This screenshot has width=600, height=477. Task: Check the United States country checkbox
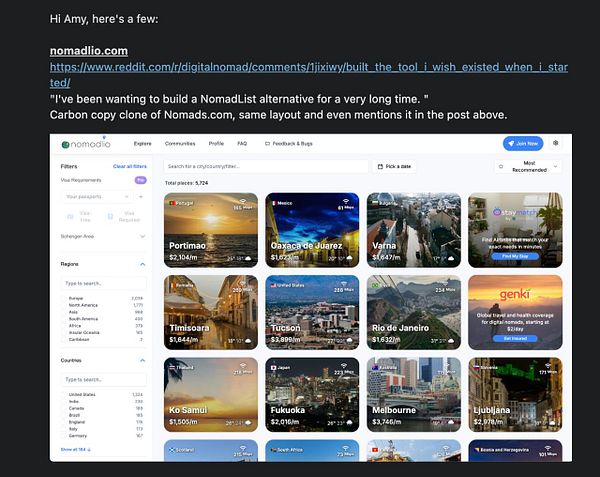tap(64, 394)
